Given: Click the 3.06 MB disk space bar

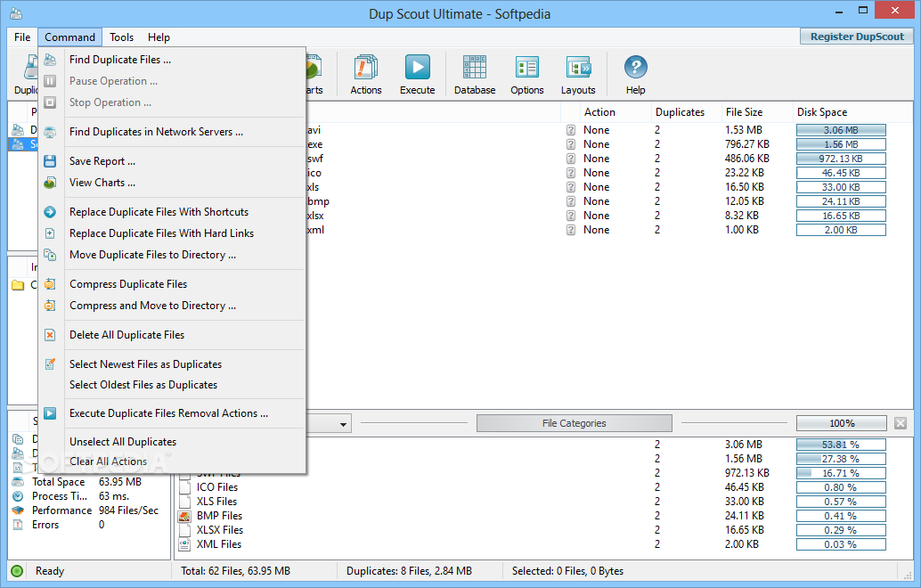Looking at the screenshot, I should pyautogui.click(x=841, y=130).
